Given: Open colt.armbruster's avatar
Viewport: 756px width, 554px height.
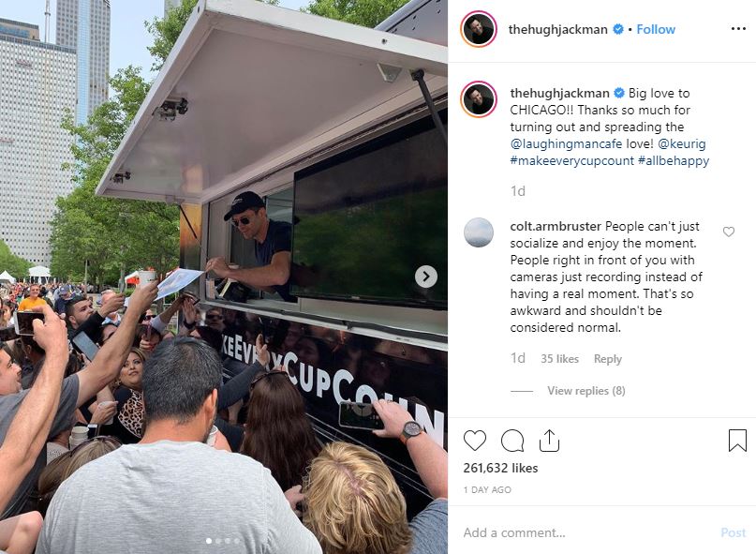Looking at the screenshot, I should coord(479,232).
